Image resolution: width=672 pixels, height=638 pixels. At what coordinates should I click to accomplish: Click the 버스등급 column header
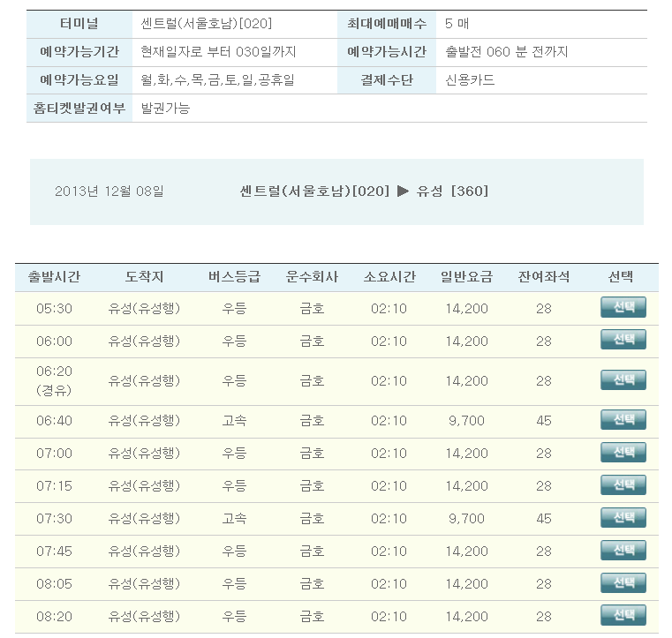(234, 277)
